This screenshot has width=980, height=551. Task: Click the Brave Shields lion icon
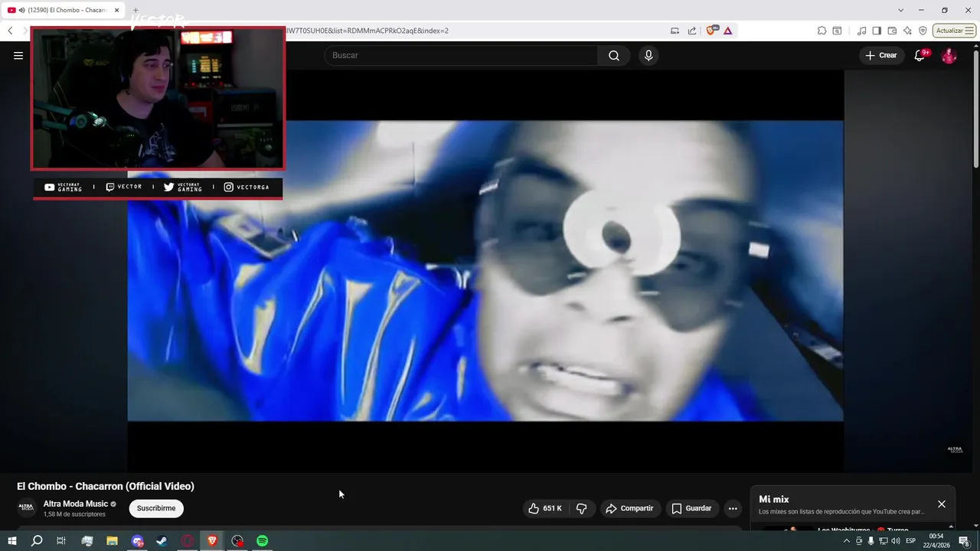[x=712, y=31]
